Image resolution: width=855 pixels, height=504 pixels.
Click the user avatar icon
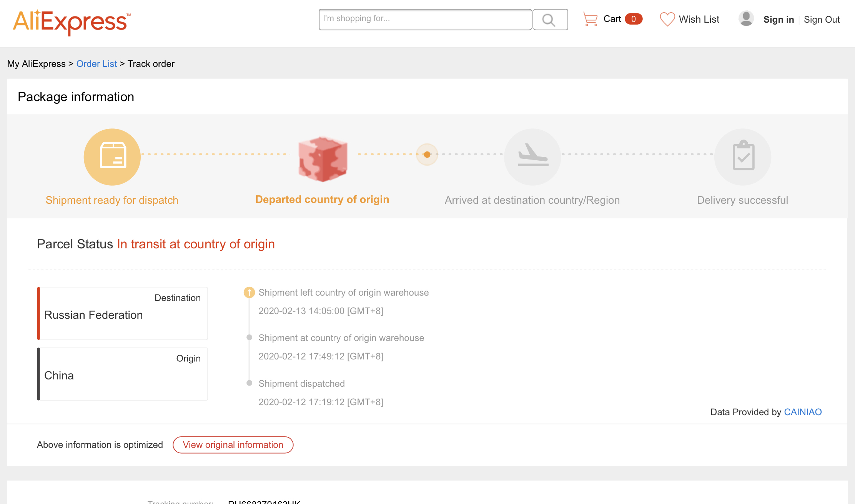[x=746, y=19]
